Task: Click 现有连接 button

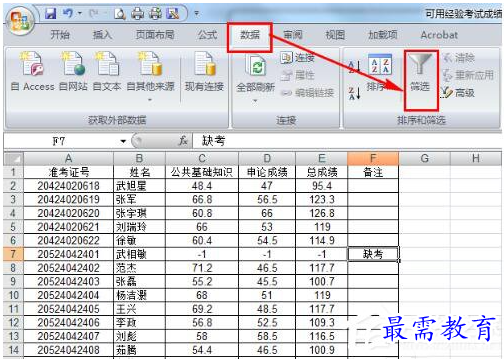Action: 204,72
